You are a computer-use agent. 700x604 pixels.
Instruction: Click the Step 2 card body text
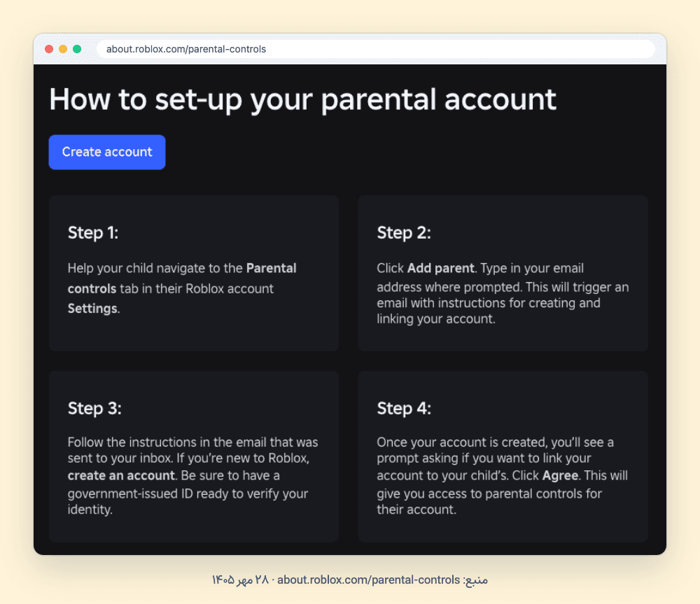tap(503, 293)
